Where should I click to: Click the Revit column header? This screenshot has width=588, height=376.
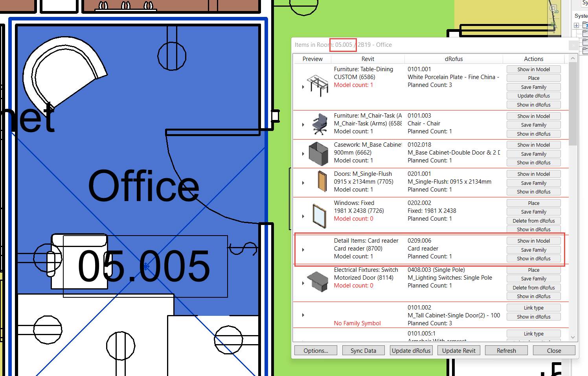click(367, 59)
